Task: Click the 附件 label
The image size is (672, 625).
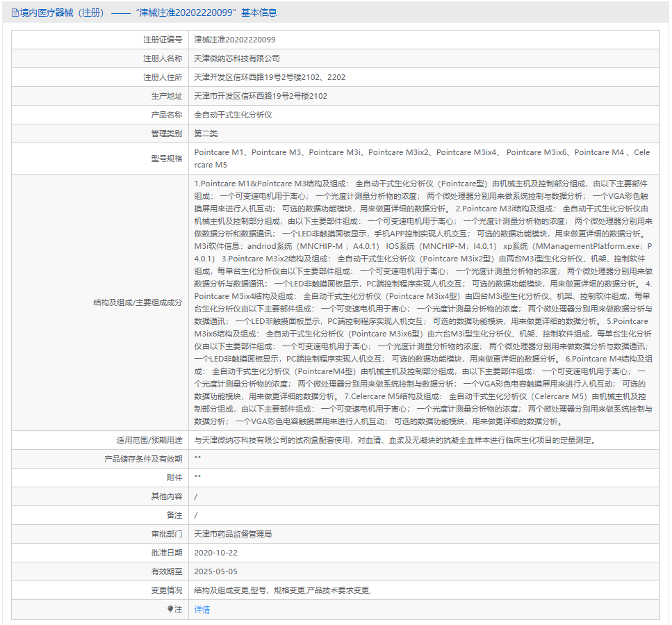Action: (x=174, y=478)
